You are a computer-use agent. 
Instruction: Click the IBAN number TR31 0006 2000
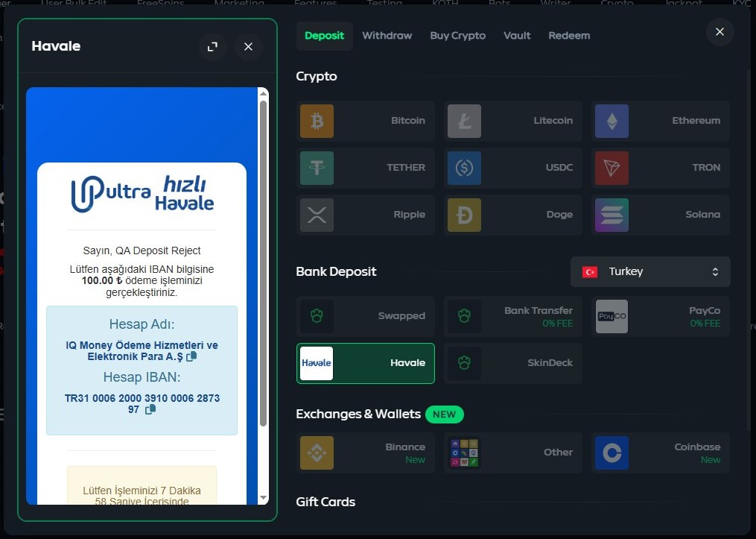[x=142, y=404]
